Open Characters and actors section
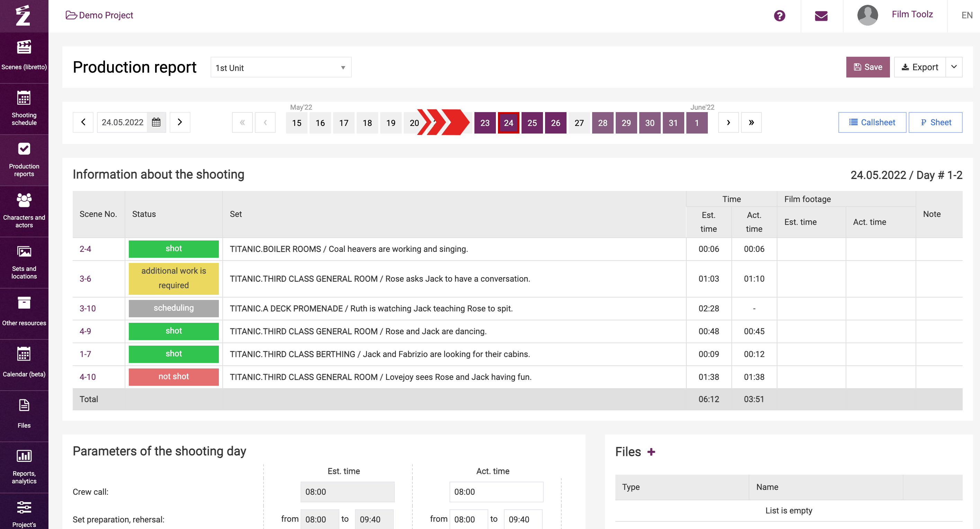980x529 pixels. pos(24,211)
